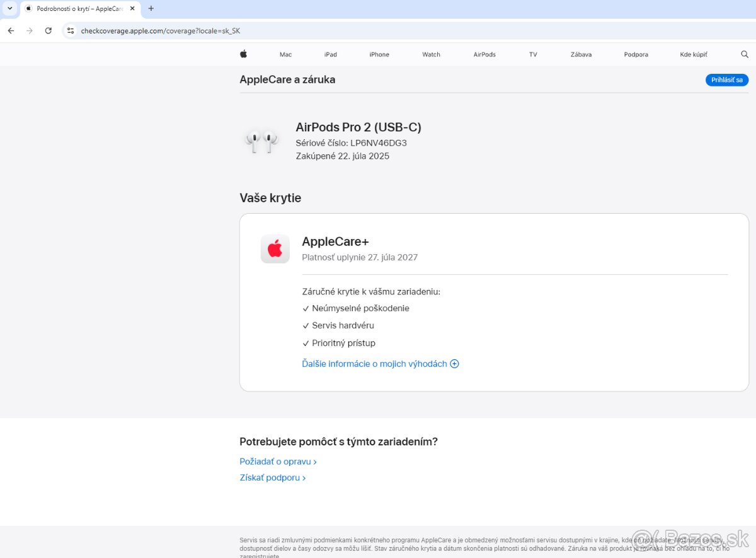Open the search magnifier icon
The width and height of the screenshot is (756, 558).
point(745,54)
